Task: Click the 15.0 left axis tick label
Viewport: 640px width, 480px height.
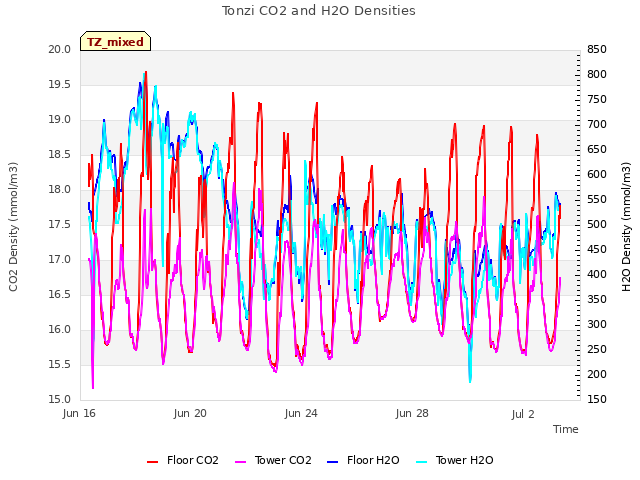Action: (60, 399)
